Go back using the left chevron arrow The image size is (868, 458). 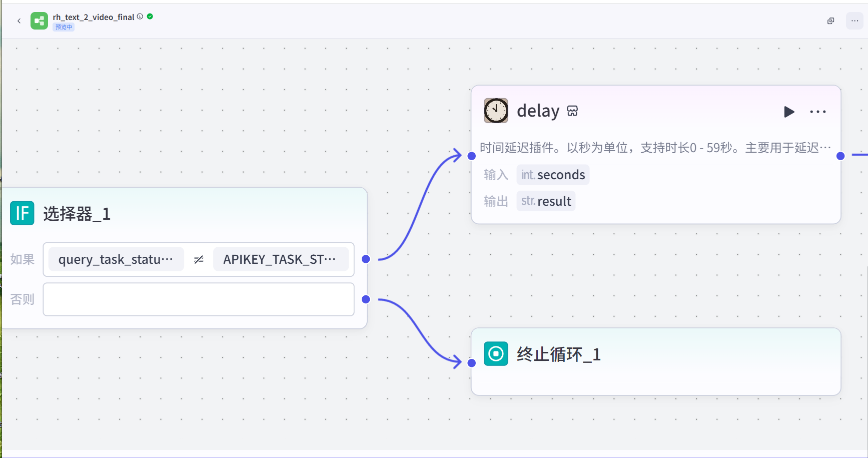point(19,21)
